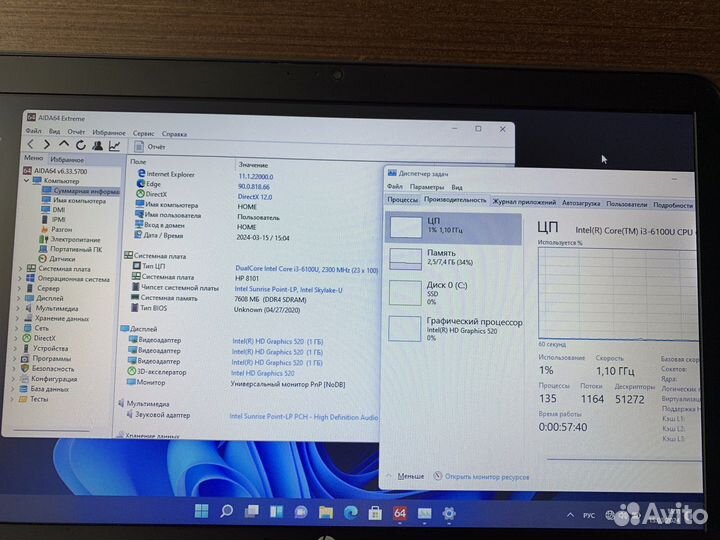Viewport: 720px width, 540px height.
Task: Open Датчики in the tree
Action: click(x=56, y=259)
